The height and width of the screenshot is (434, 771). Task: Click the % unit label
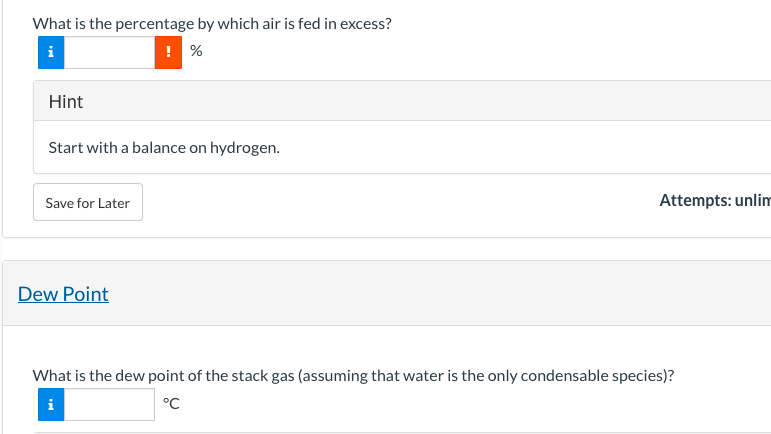(196, 53)
